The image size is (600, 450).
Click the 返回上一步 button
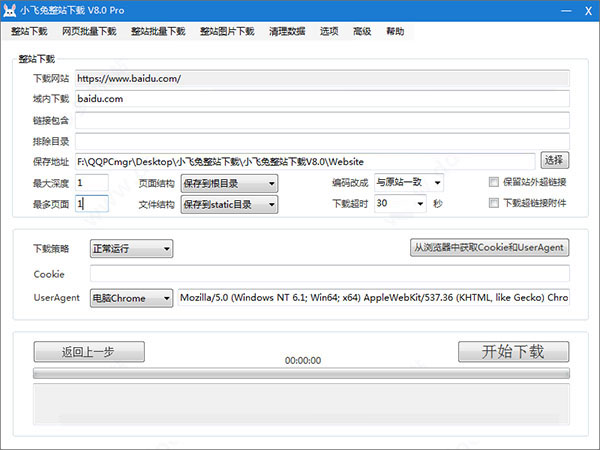point(89,352)
